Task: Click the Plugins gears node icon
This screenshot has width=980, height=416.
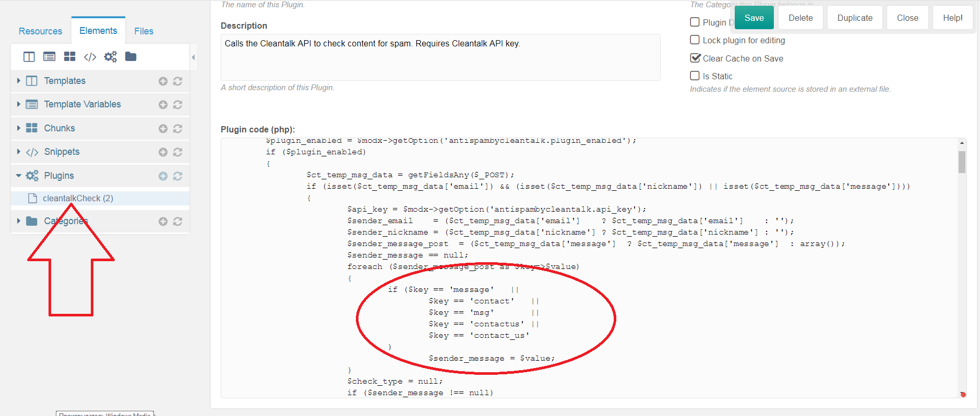Action: 32,176
